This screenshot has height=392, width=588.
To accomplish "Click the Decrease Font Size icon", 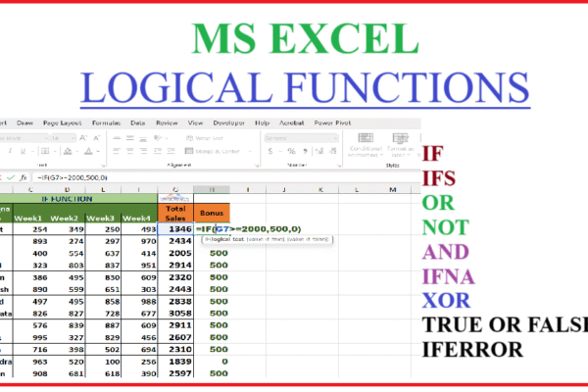I will click(x=97, y=138).
